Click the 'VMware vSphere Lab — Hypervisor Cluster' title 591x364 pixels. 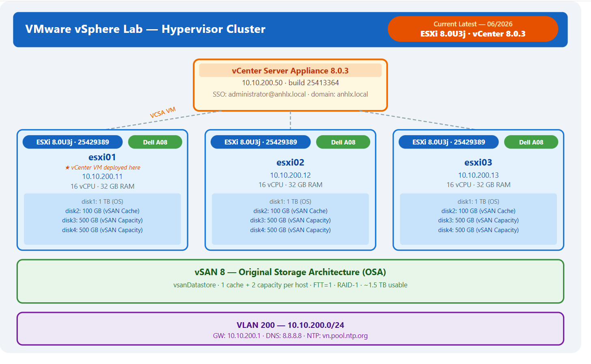[145, 29]
